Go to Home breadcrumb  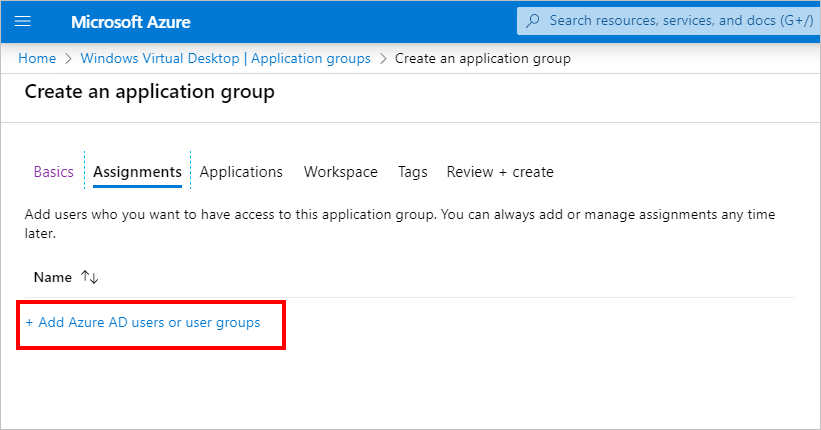(37, 58)
